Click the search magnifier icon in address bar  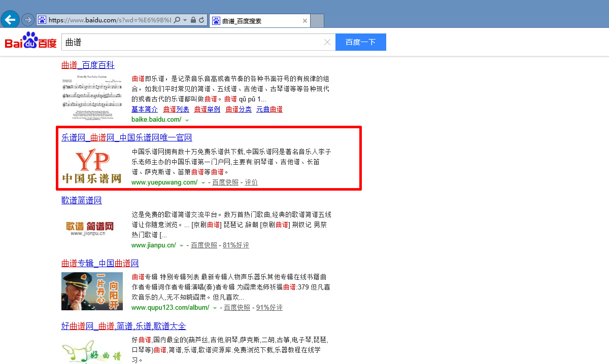(x=177, y=20)
